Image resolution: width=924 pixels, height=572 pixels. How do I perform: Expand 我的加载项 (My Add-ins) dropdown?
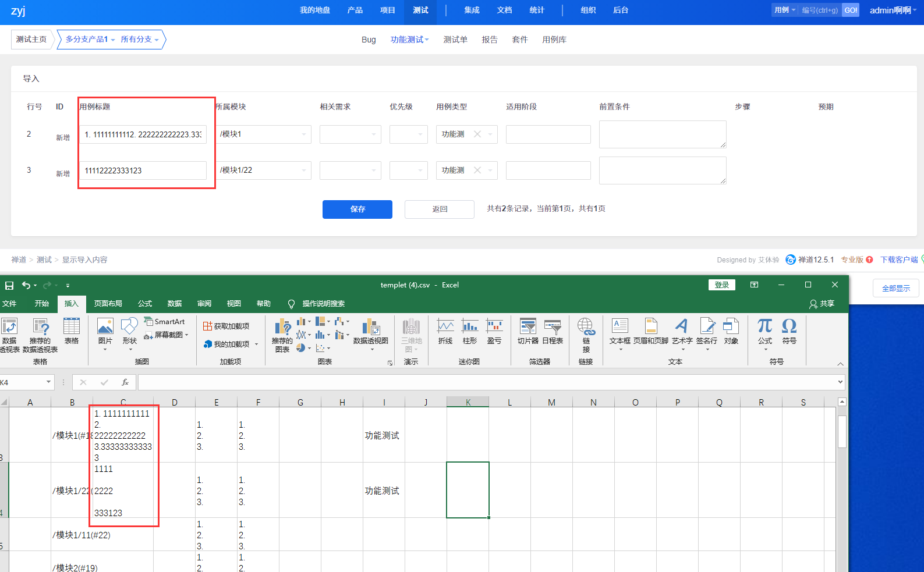coord(256,344)
